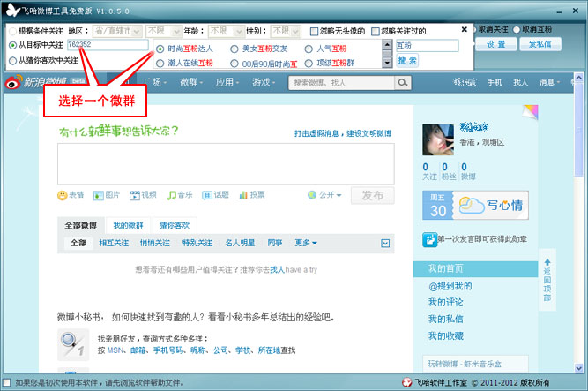
Task: Choose the 美女互粉交友 group
Action: tap(234, 49)
